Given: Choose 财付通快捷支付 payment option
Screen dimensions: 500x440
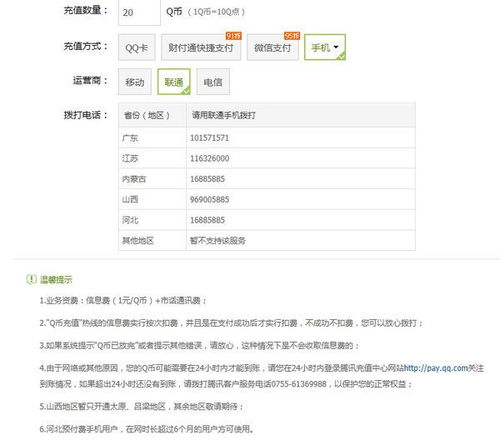Looking at the screenshot, I should click(201, 48).
